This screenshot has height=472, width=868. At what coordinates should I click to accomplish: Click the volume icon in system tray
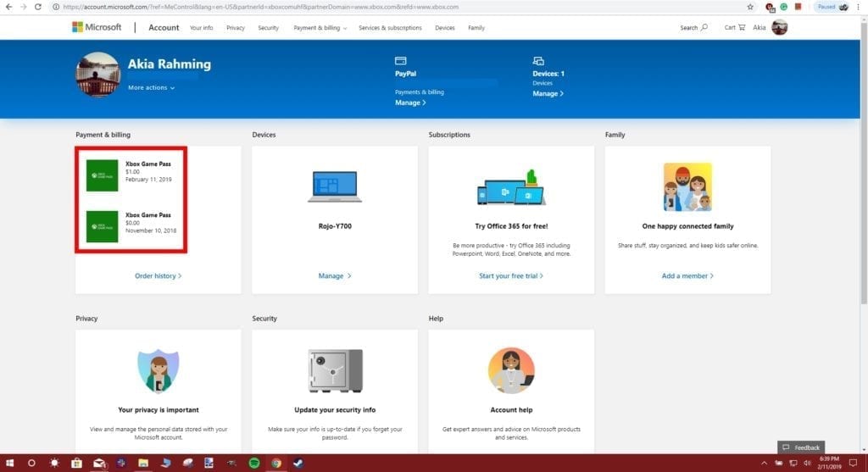click(x=807, y=464)
